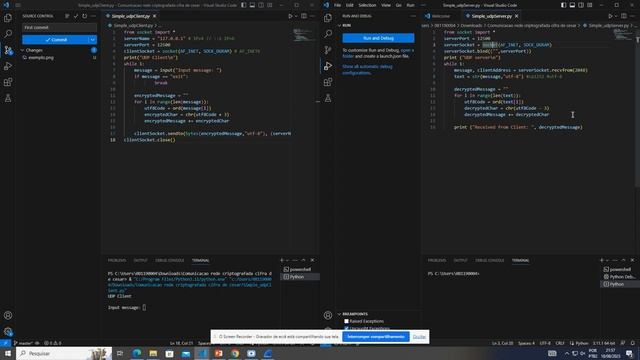Image resolution: width=640 pixels, height=360 pixels.
Task: Toggle secondary sidebar in right window title bar
Action: pos(581,5)
